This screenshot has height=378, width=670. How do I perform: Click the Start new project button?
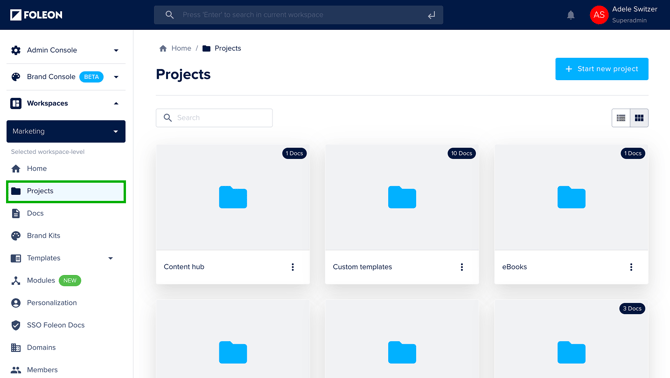[602, 69]
